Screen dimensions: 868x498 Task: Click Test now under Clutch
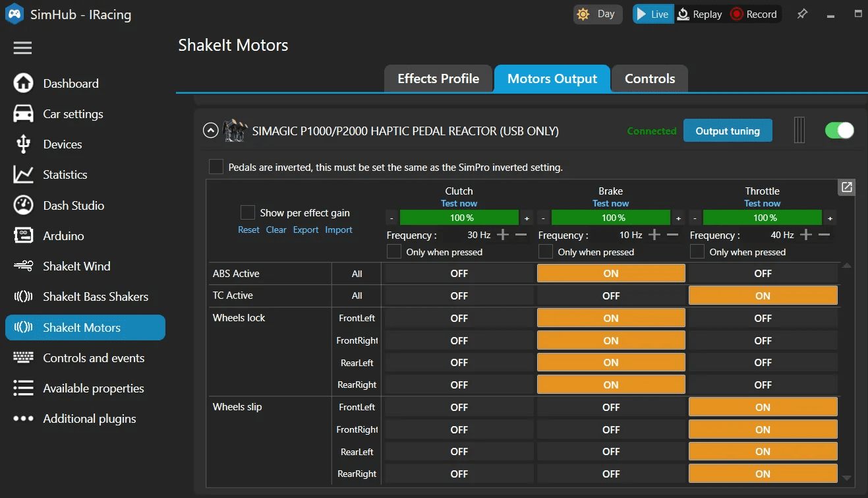tap(459, 203)
